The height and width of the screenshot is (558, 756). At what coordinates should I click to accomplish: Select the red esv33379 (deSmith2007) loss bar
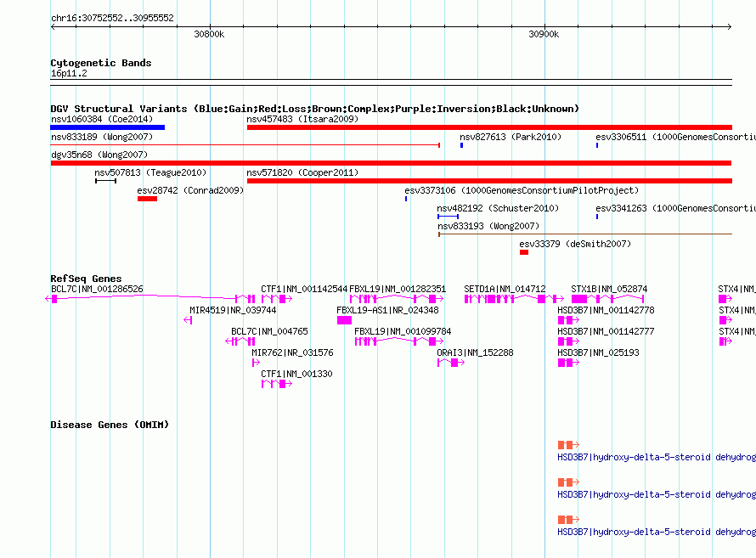coord(524,252)
